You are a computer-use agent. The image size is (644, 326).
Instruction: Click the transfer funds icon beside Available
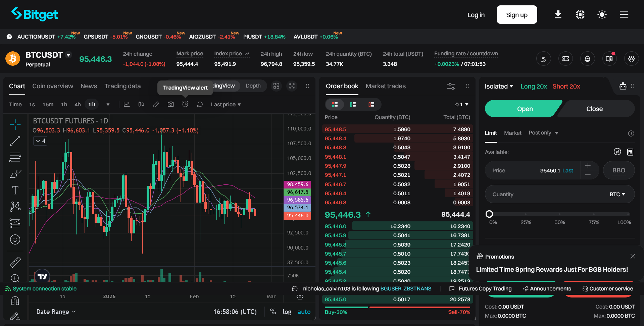click(617, 152)
